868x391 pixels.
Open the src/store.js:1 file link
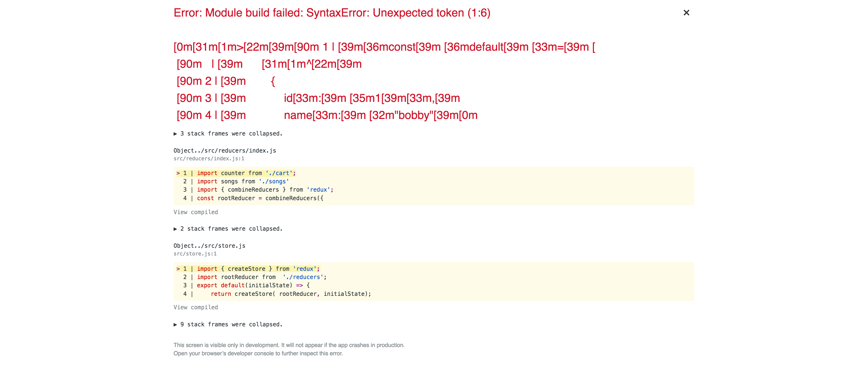click(195, 254)
